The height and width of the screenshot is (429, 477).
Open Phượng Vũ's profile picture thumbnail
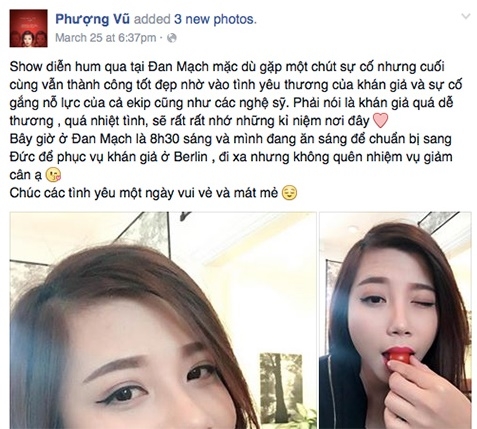pos(28,28)
